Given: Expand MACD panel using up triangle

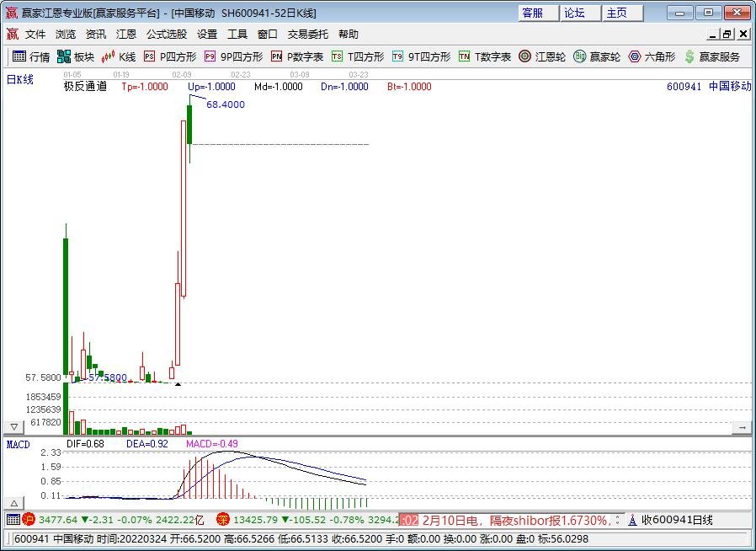Looking at the screenshot, I should click(14, 503).
